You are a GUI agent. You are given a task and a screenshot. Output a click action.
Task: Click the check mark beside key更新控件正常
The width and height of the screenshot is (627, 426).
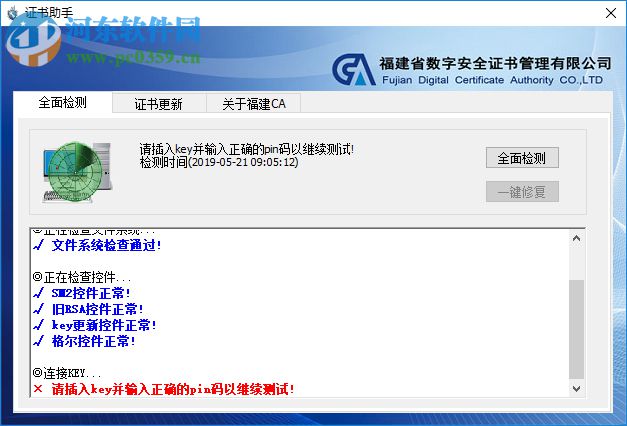pos(38,325)
